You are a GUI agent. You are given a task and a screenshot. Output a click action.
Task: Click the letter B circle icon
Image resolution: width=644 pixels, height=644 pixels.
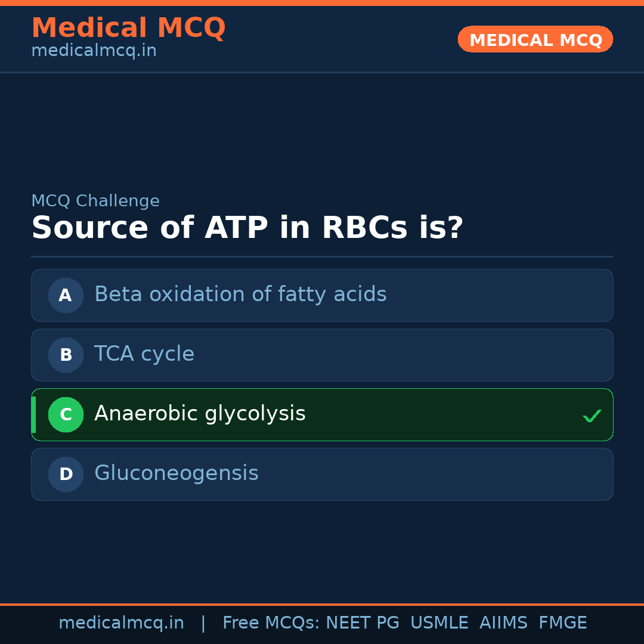tap(66, 355)
